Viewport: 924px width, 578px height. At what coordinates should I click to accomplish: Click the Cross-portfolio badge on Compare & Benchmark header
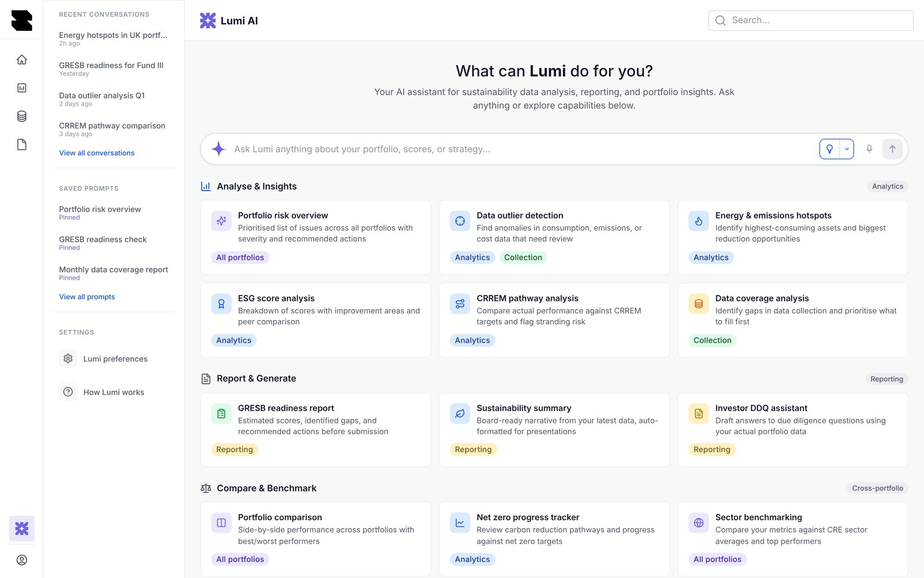point(877,488)
